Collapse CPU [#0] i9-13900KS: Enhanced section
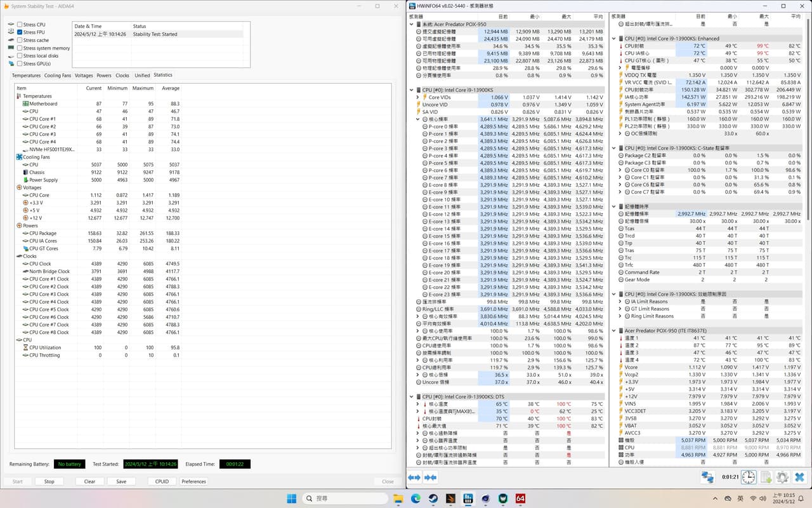Viewport: 812px width, 508px height. [614, 39]
